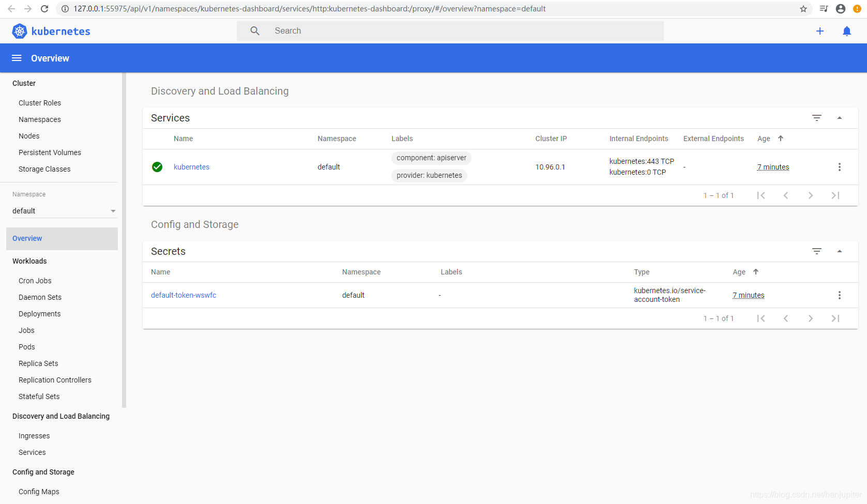The width and height of the screenshot is (867, 504).
Task: Go to first page in Services table
Action: click(x=761, y=195)
